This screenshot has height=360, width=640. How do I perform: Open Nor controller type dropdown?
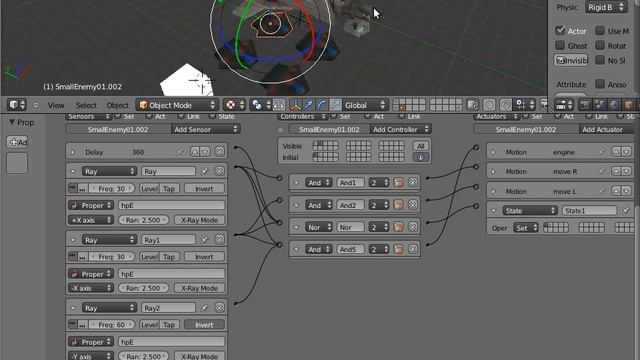(318, 227)
